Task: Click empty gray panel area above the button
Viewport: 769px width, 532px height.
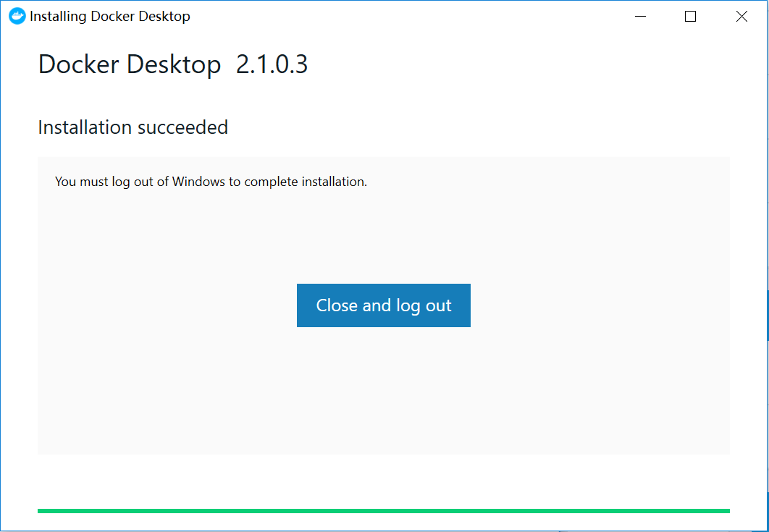Action: (383, 232)
